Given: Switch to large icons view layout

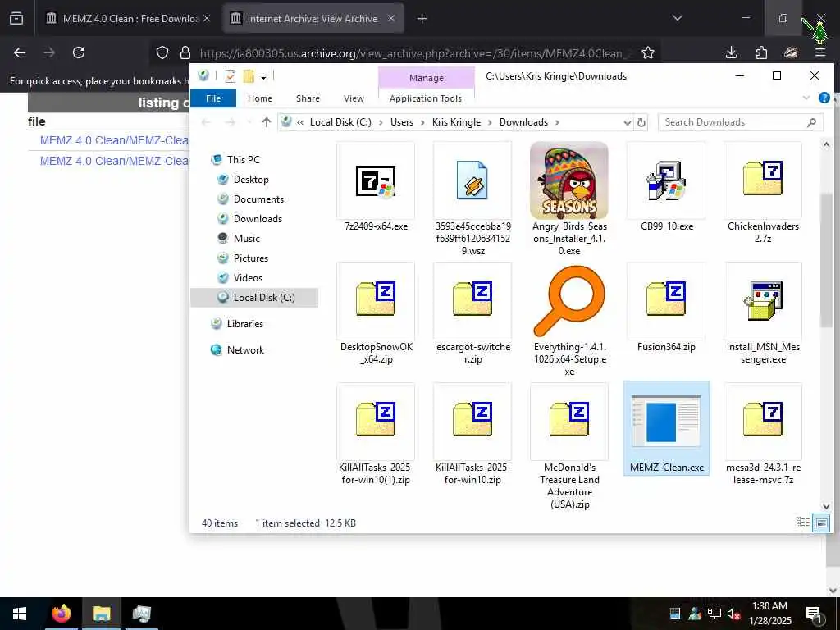Looking at the screenshot, I should [821, 523].
